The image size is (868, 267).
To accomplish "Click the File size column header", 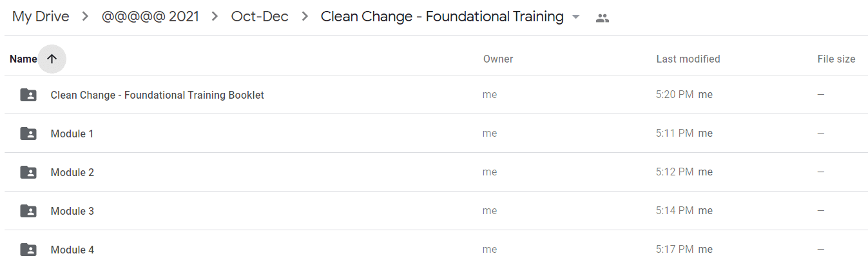I will click(836, 59).
